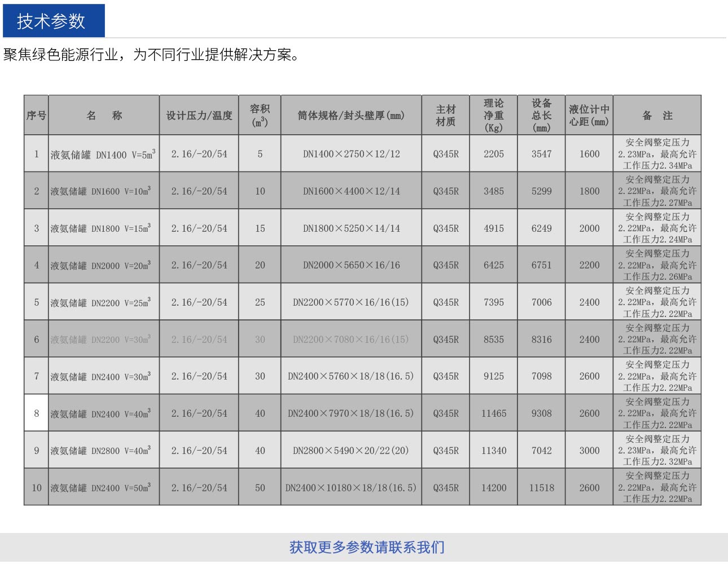Click the 序号 column header

(x=36, y=116)
